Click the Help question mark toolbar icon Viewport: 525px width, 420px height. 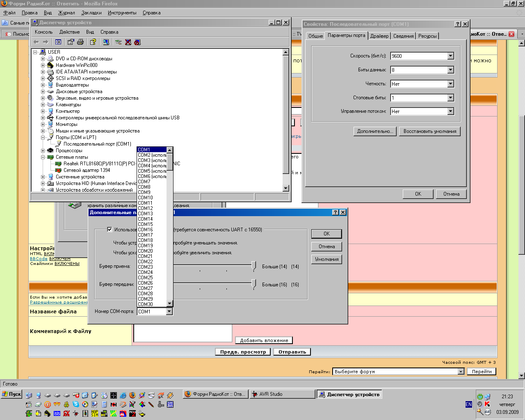pyautogui.click(x=93, y=42)
